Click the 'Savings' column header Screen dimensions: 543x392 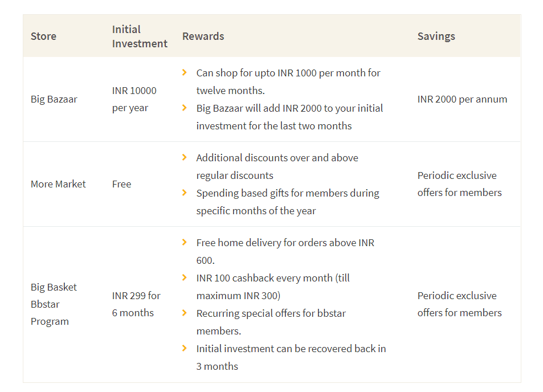click(436, 36)
